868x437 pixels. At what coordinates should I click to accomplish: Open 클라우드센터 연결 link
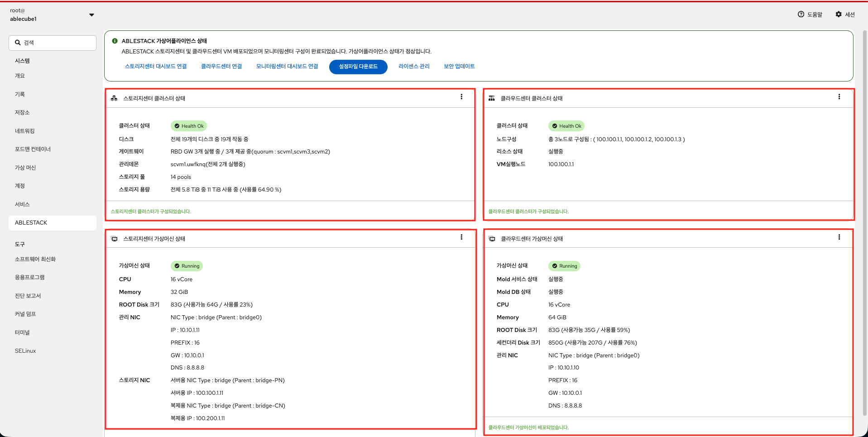pyautogui.click(x=221, y=67)
